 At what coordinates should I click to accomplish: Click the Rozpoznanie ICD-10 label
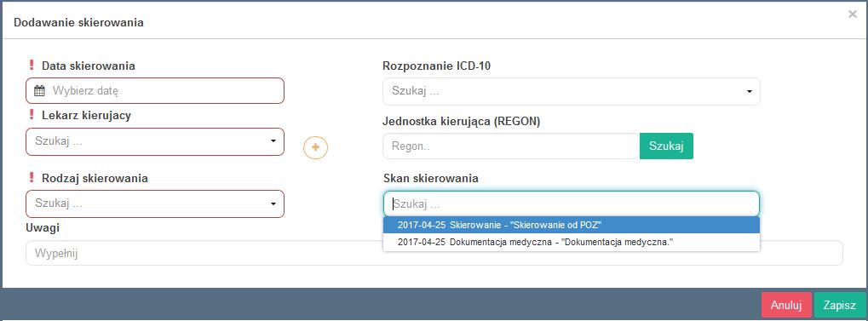tap(437, 66)
